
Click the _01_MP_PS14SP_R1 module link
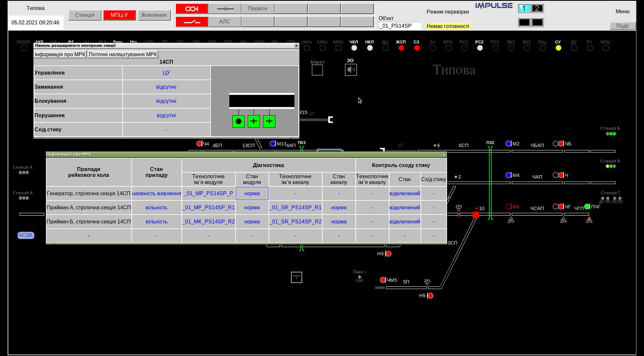coord(209,208)
